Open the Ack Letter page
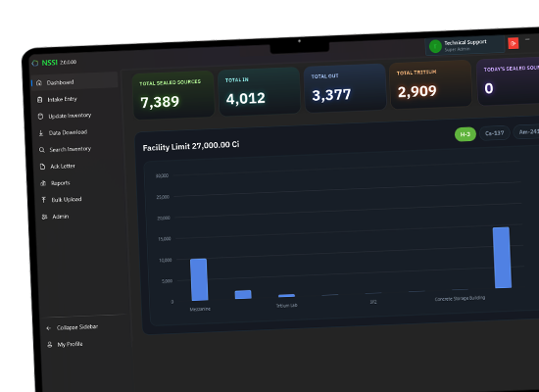The height and width of the screenshot is (392, 539). point(63,166)
